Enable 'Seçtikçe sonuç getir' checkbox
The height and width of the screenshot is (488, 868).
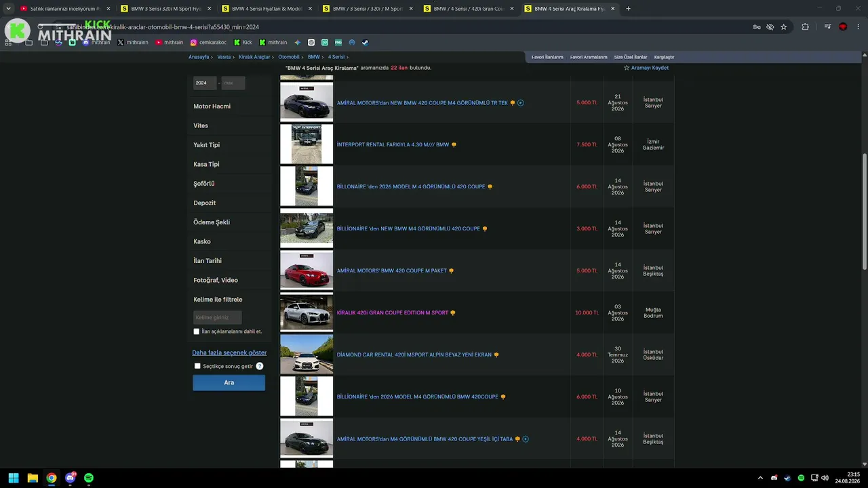click(x=197, y=366)
